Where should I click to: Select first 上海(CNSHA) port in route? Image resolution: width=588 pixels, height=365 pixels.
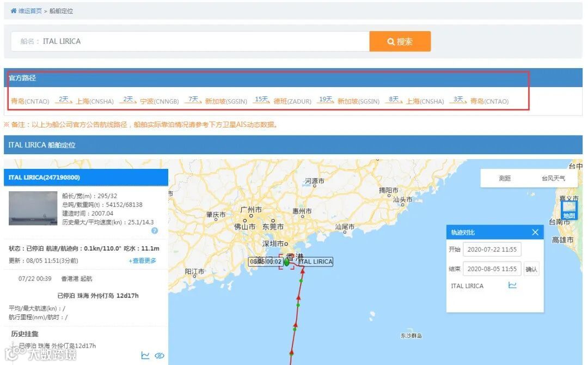pyautogui.click(x=95, y=101)
